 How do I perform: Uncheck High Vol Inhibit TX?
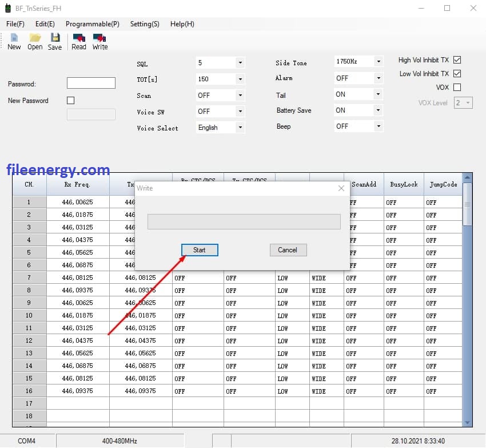tap(457, 60)
